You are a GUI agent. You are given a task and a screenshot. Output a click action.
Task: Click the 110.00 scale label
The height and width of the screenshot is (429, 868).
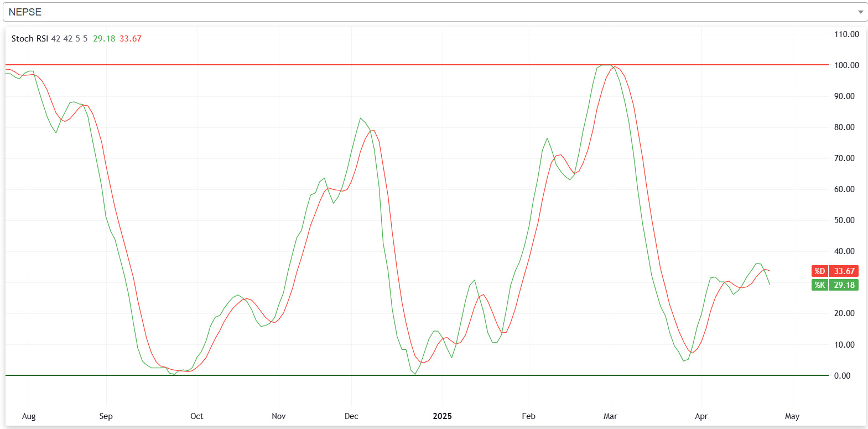pos(846,34)
